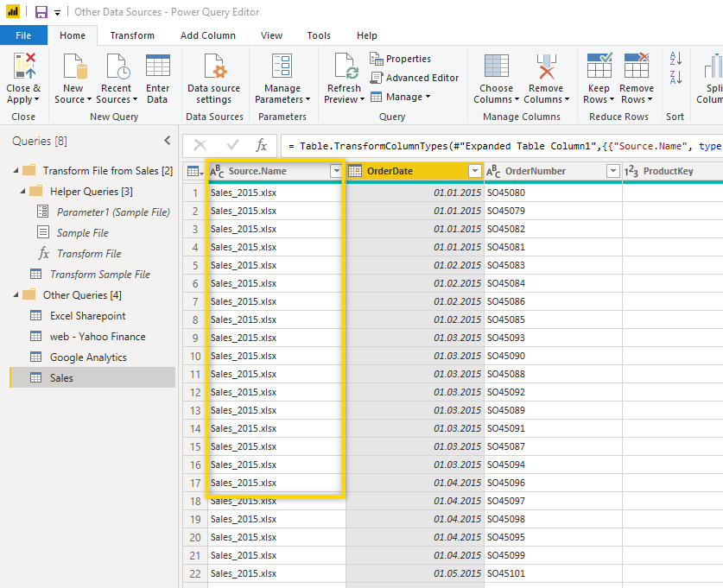Click the Enter Data table icon
723x588 pixels.
click(158, 66)
